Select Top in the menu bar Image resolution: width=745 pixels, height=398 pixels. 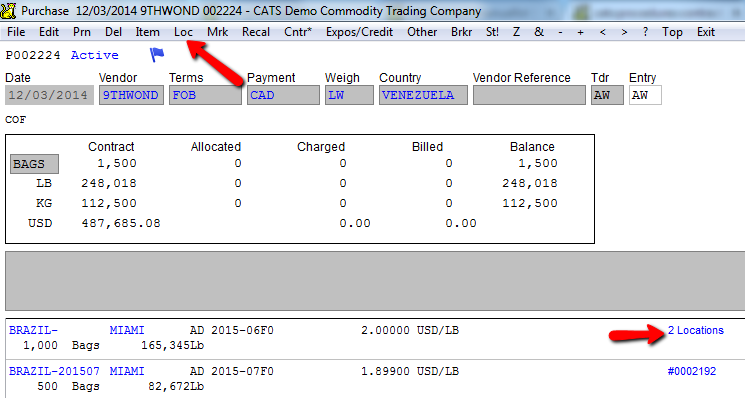coord(672,32)
